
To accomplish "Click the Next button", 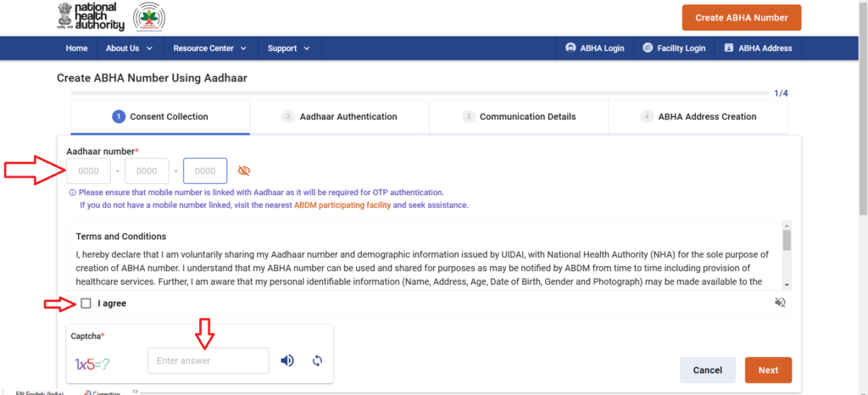I will click(x=768, y=370).
